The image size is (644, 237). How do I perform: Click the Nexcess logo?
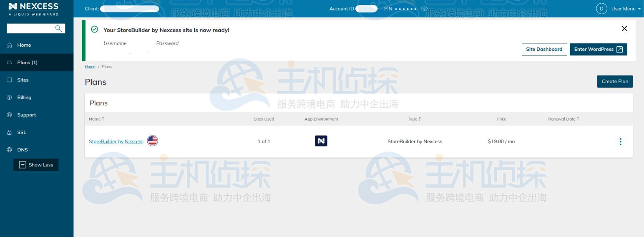pos(34,9)
